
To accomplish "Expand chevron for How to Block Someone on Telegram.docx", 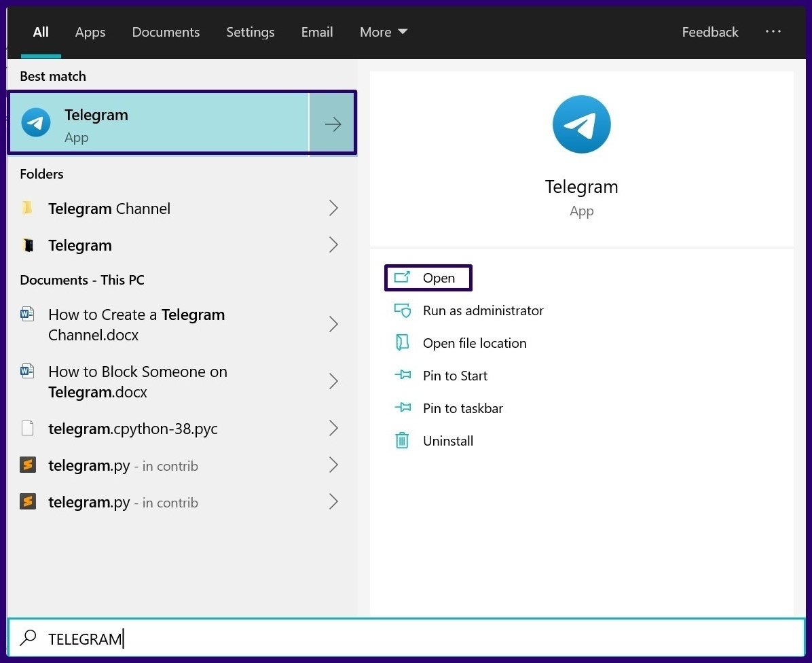I will point(333,381).
